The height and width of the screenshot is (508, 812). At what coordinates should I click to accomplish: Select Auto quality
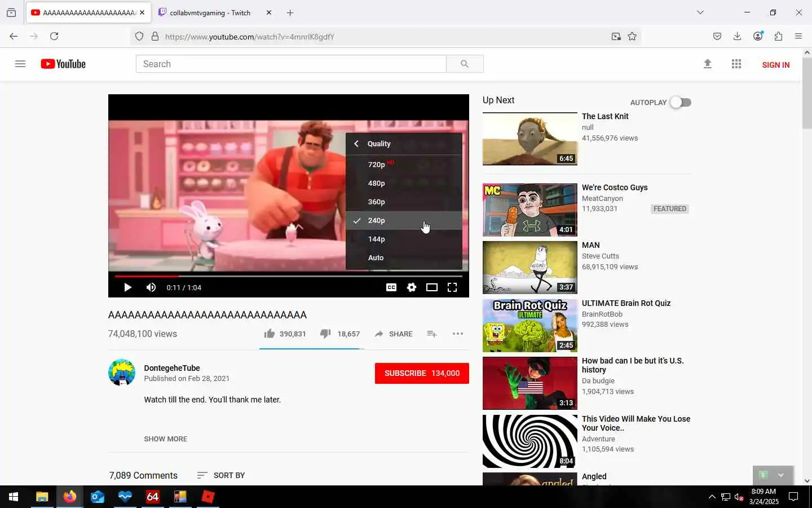404,257
